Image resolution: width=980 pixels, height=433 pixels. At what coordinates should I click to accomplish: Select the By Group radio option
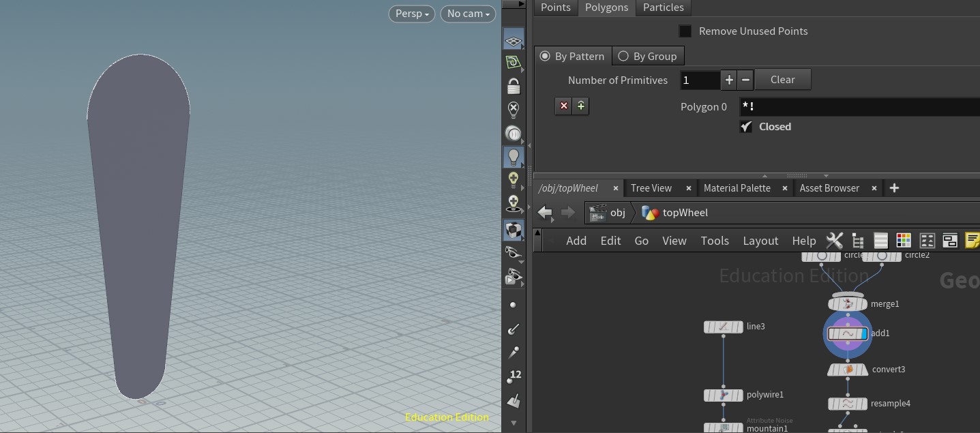pyautogui.click(x=623, y=57)
